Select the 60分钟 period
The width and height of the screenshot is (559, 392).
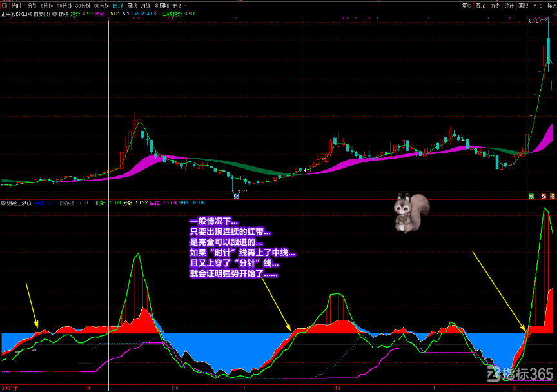[102, 6]
